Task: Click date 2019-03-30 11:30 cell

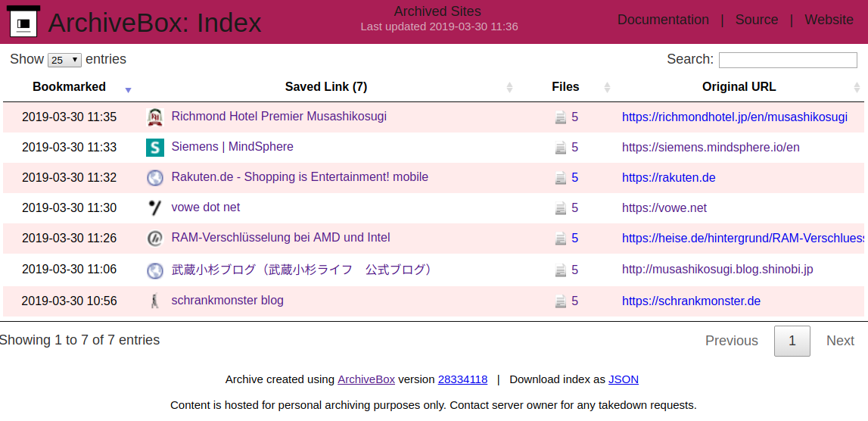Action: (69, 207)
